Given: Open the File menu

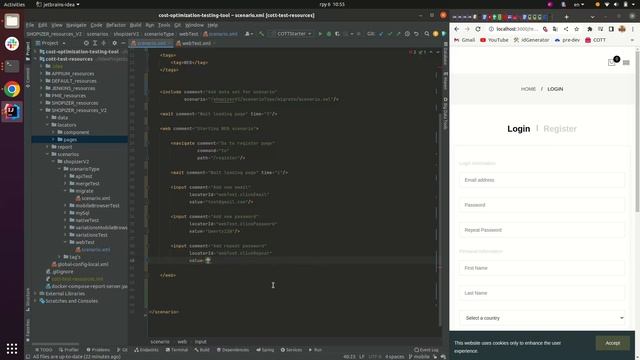Looking at the screenshot, I should coord(30,25).
